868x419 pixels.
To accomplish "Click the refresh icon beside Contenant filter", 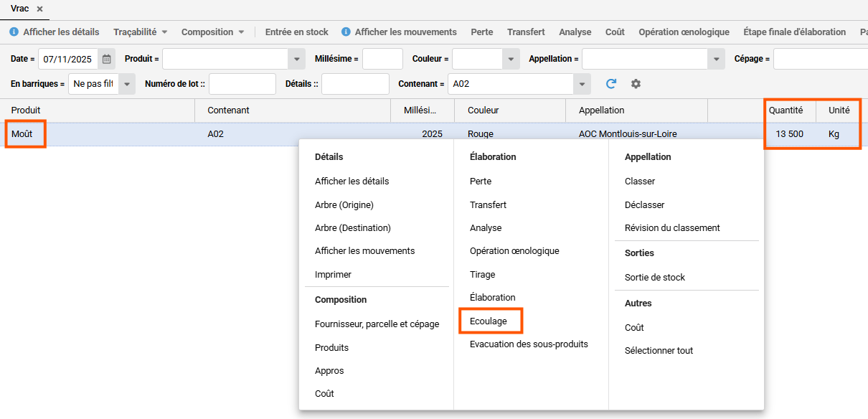I will (611, 84).
